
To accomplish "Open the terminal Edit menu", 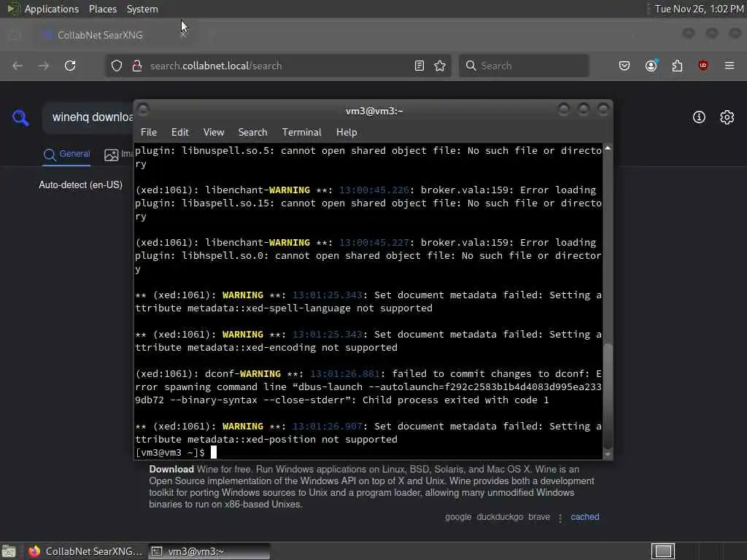I will click(179, 133).
